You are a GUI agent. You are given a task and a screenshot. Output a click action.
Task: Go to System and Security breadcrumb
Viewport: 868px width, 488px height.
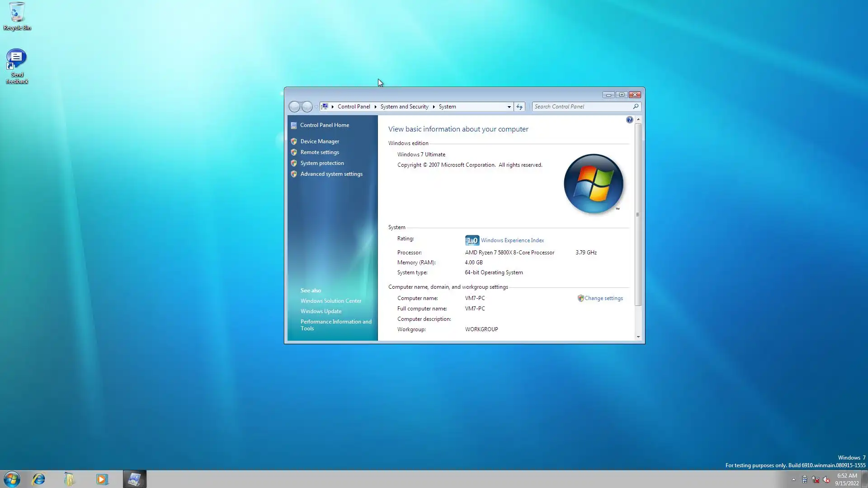[404, 107]
